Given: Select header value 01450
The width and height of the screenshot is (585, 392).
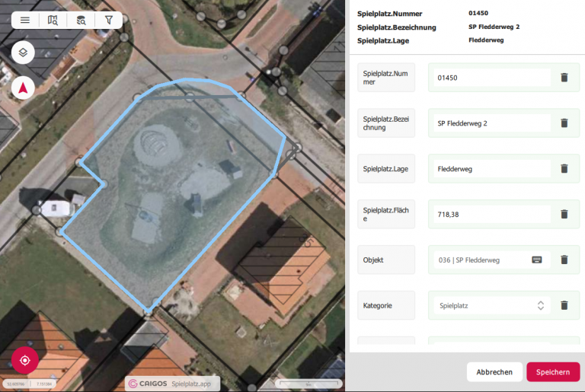Looking at the screenshot, I should point(478,13).
